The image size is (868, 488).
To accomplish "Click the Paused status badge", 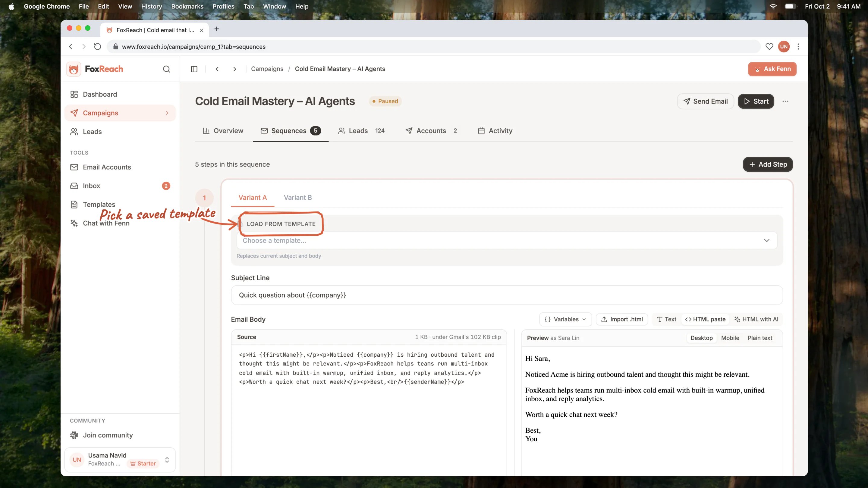I will tap(385, 102).
